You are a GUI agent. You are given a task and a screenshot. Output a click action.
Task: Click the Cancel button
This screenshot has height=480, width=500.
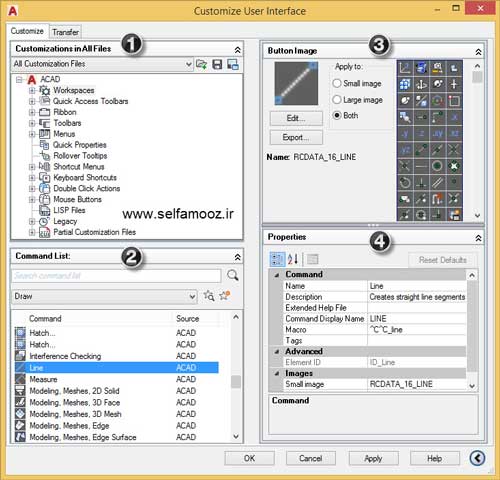[311, 458]
